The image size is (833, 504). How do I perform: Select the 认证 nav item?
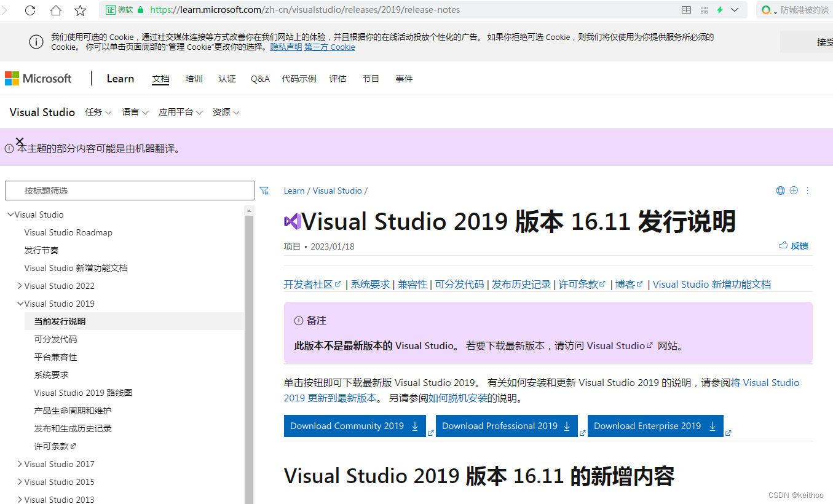227,79
